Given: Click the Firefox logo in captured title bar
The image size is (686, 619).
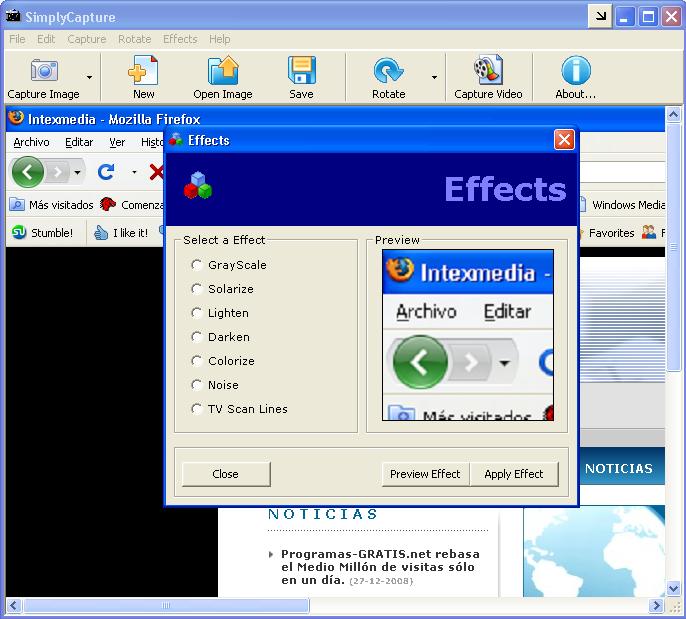Looking at the screenshot, I should click(x=16, y=118).
